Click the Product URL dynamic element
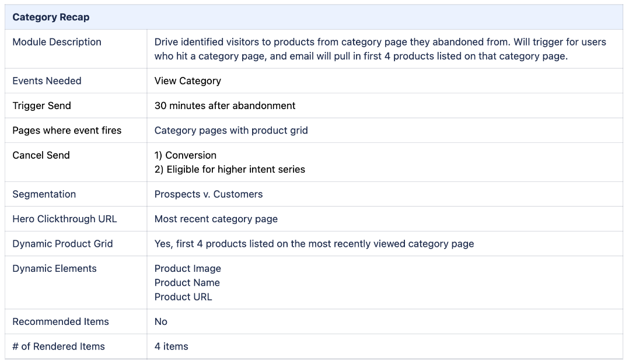 [183, 297]
